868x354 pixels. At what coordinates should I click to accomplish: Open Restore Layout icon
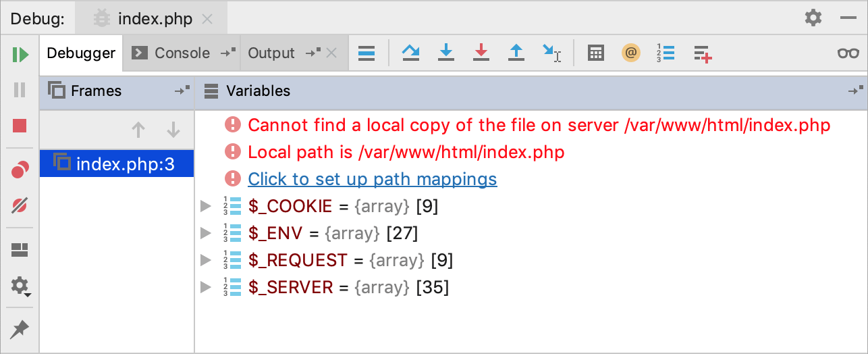(x=20, y=251)
